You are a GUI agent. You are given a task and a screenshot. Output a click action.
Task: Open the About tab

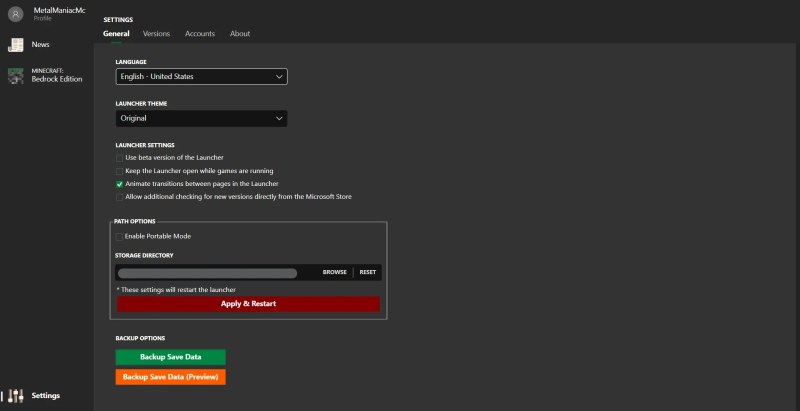click(240, 34)
